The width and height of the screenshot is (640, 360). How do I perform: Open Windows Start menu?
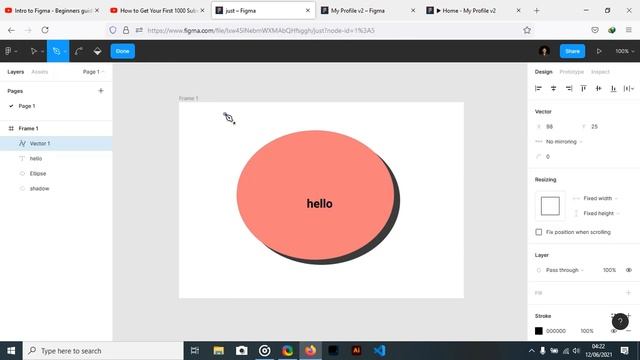(11, 351)
